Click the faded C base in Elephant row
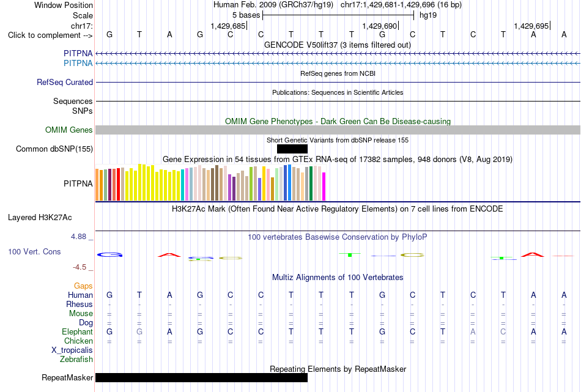The image size is (581, 392). coord(503,331)
